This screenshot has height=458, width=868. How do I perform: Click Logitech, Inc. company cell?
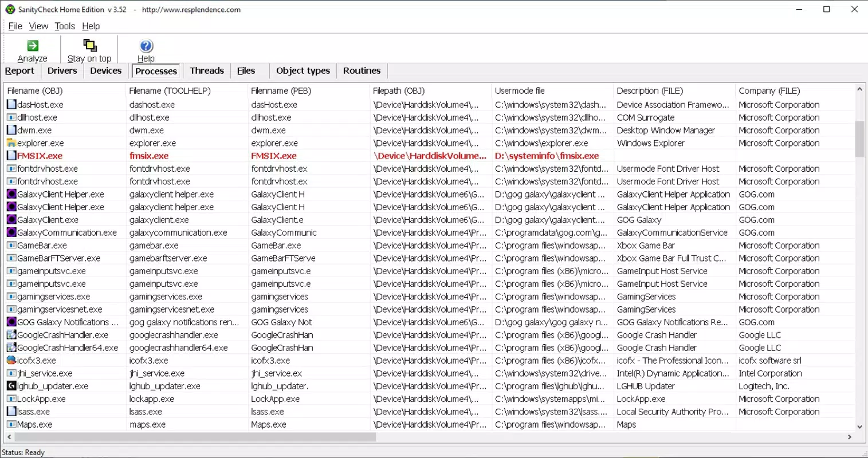coord(764,386)
